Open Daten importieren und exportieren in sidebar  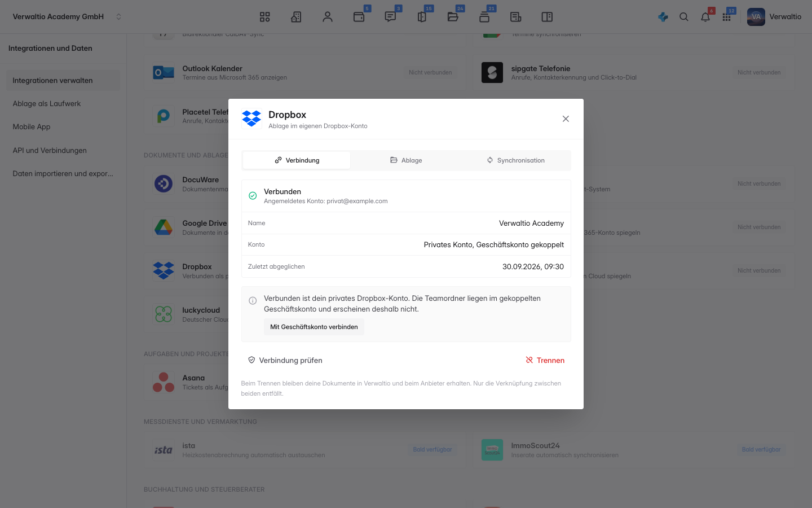coord(63,174)
